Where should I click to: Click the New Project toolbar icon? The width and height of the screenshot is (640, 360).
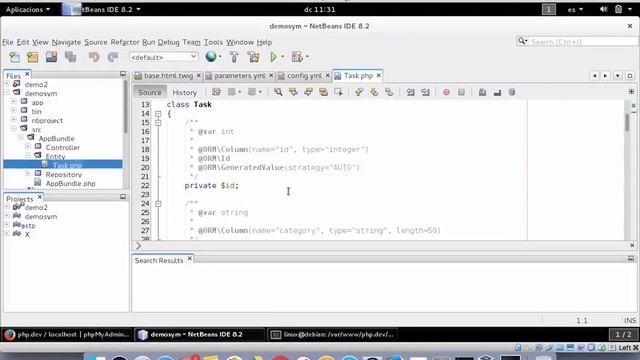pyautogui.click(x=33, y=57)
